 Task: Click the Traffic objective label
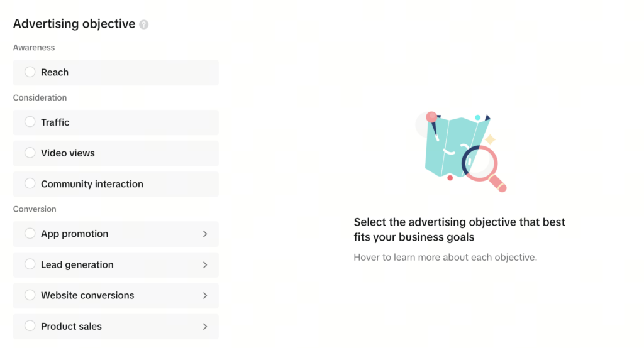pyautogui.click(x=55, y=122)
